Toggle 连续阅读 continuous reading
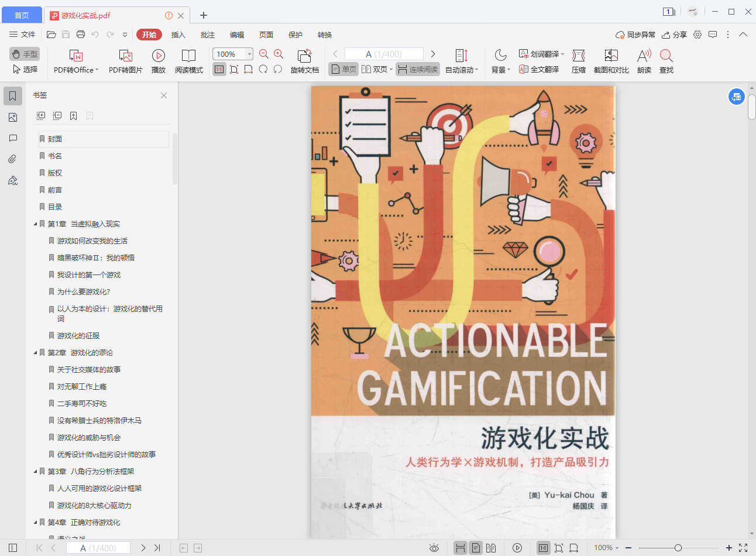 pos(418,69)
